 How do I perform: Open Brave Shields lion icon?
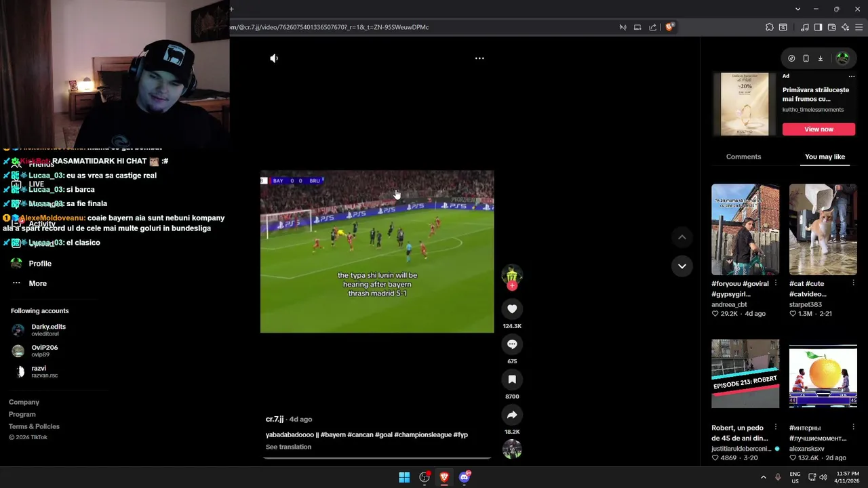[669, 27]
